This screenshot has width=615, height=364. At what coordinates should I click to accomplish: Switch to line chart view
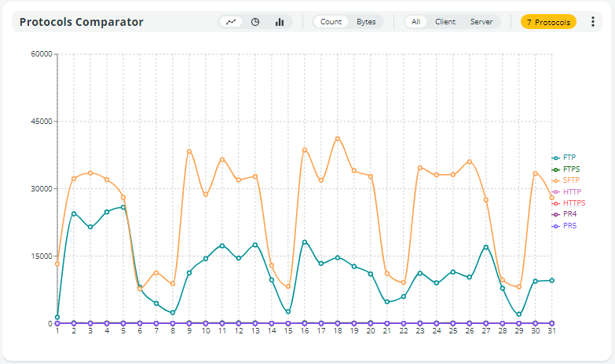(x=231, y=22)
